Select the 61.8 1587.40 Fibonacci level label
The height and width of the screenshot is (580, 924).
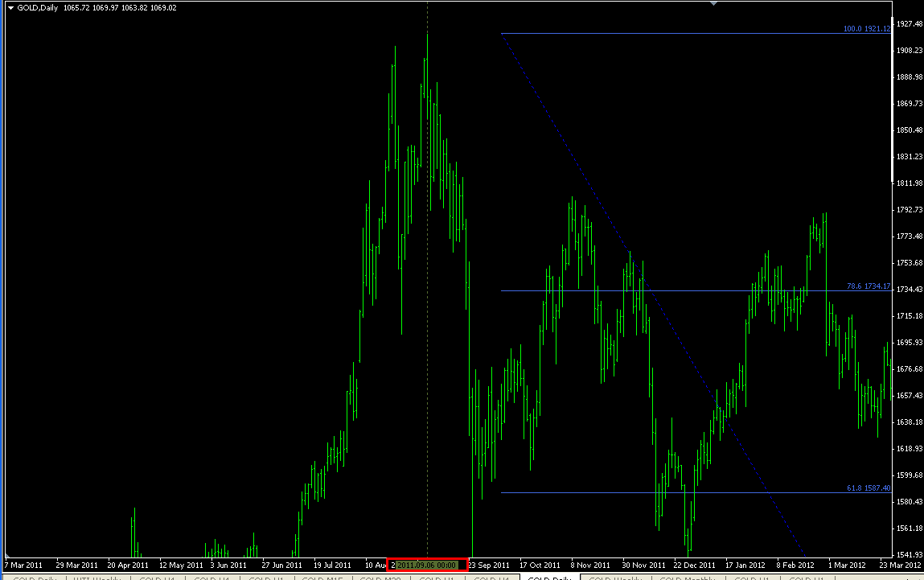(x=869, y=488)
